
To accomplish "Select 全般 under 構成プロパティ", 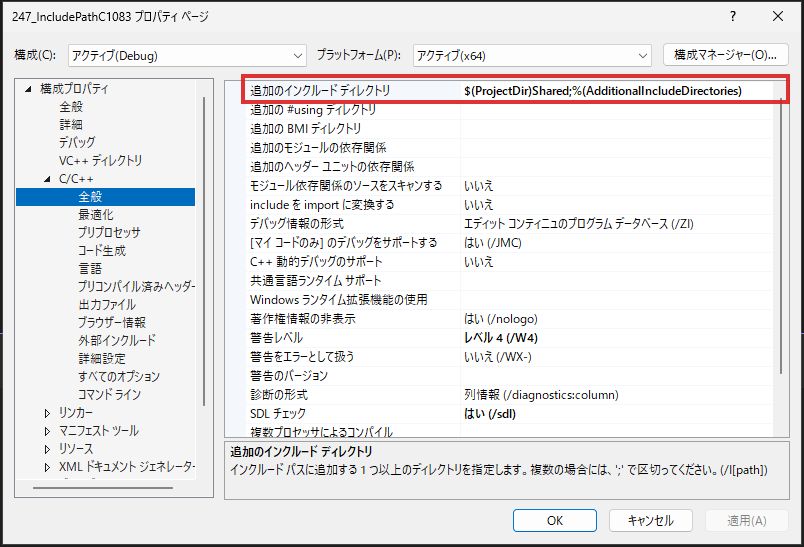I will (x=71, y=107).
